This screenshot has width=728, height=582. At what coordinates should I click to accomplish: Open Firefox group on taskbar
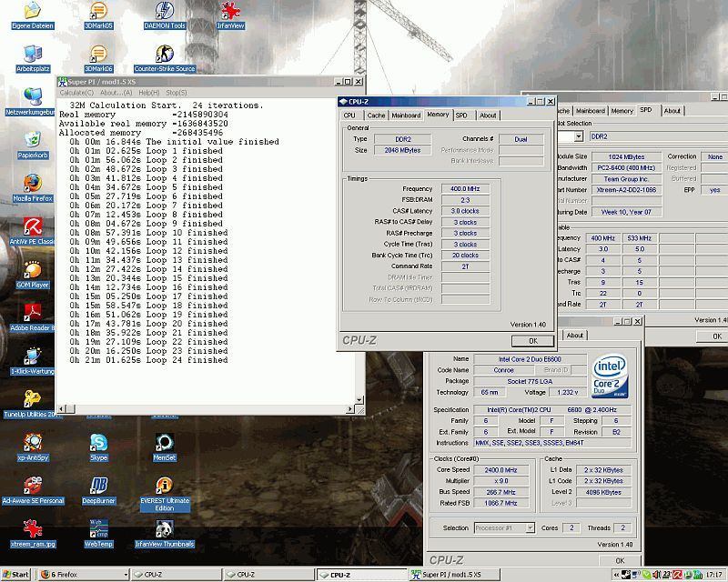point(83,575)
